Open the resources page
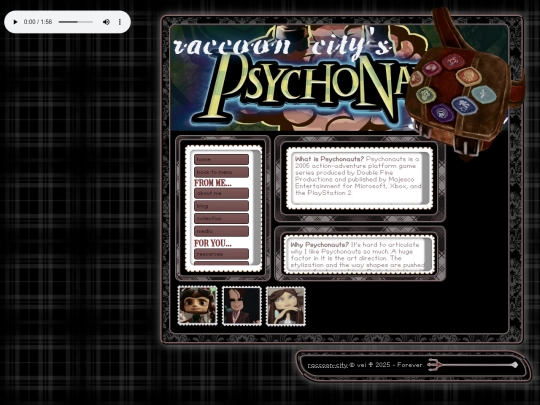540x405 pixels. point(221,254)
